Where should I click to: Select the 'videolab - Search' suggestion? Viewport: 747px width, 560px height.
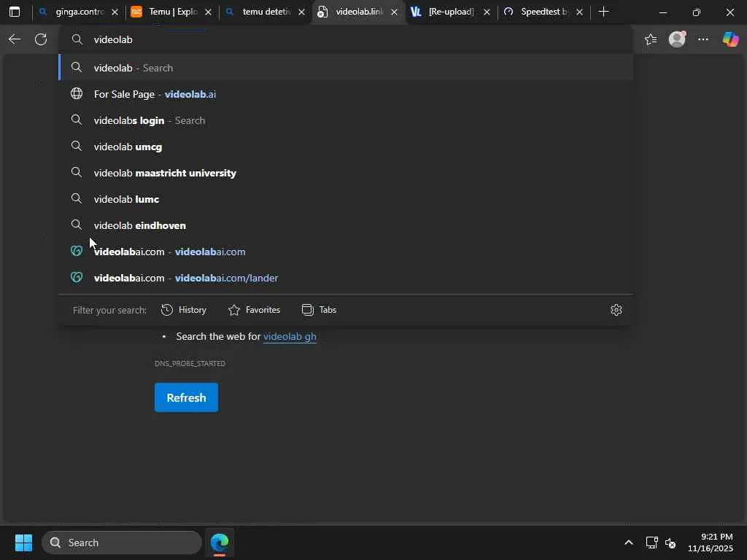(345, 68)
